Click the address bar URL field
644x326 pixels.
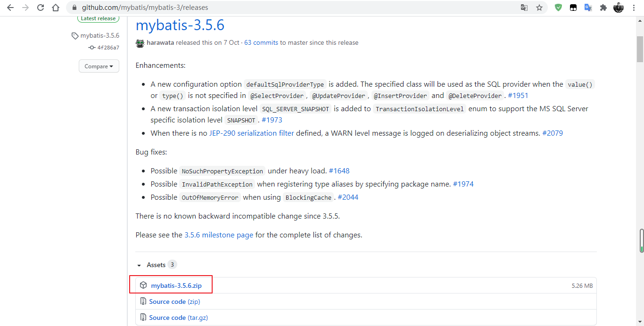point(283,8)
